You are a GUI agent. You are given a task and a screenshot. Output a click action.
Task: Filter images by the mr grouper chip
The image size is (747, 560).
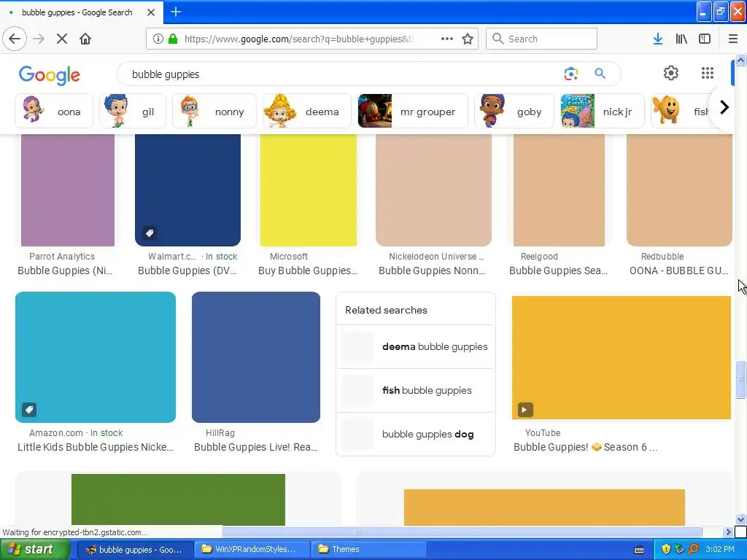pos(413,112)
